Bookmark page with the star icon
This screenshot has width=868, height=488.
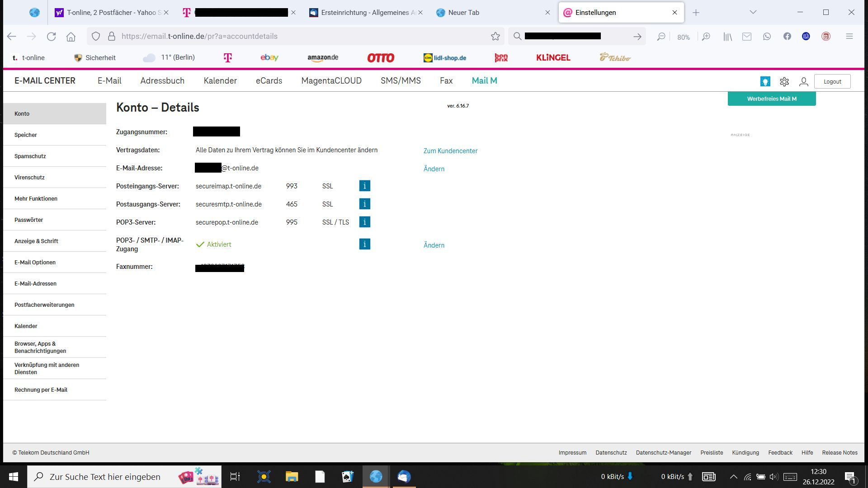[x=495, y=36]
